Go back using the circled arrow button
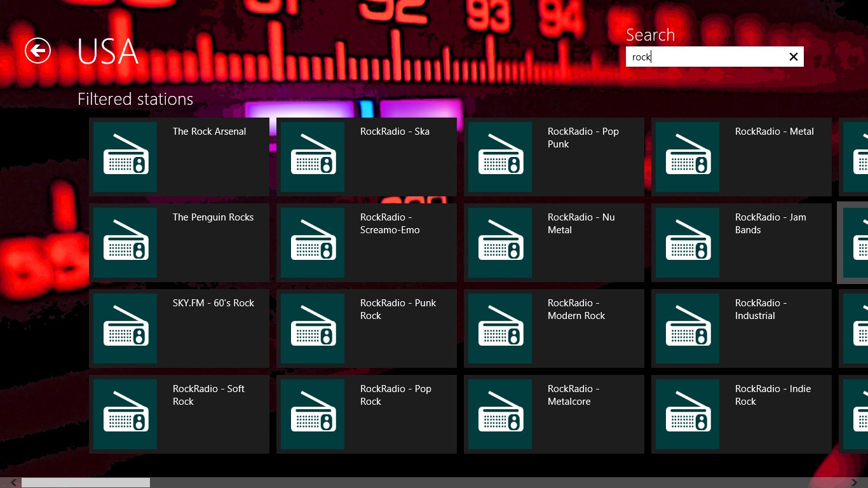Viewport: 868px width, 488px height. pyautogui.click(x=38, y=51)
